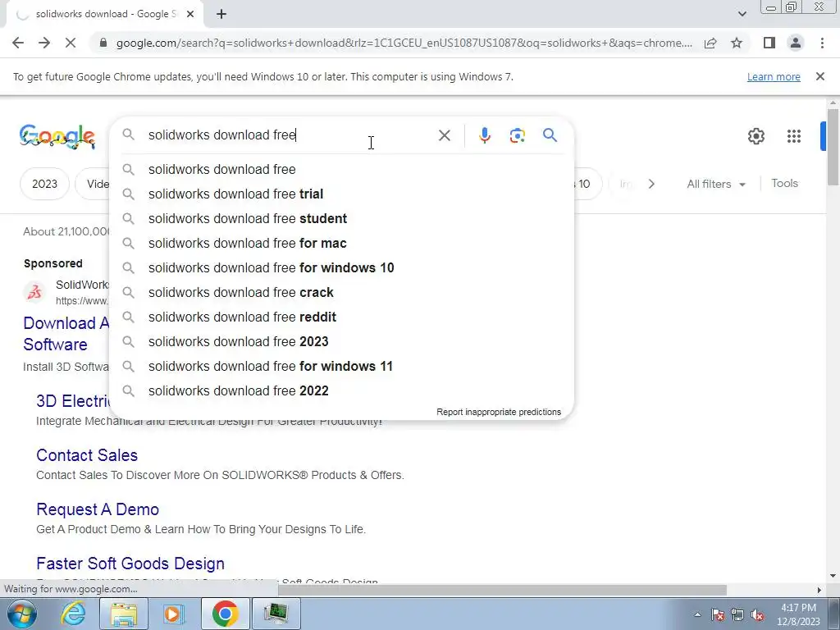Bookmark this page with star icon
840x630 pixels.
point(737,43)
